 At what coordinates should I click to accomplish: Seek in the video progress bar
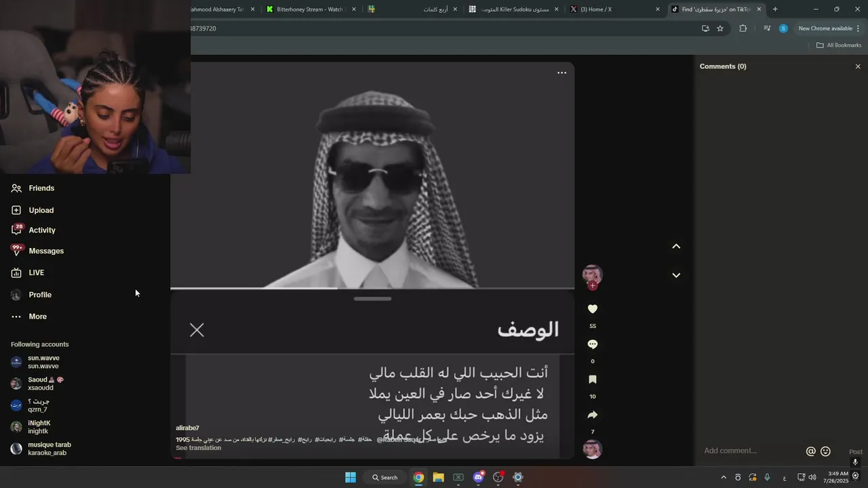point(372,288)
